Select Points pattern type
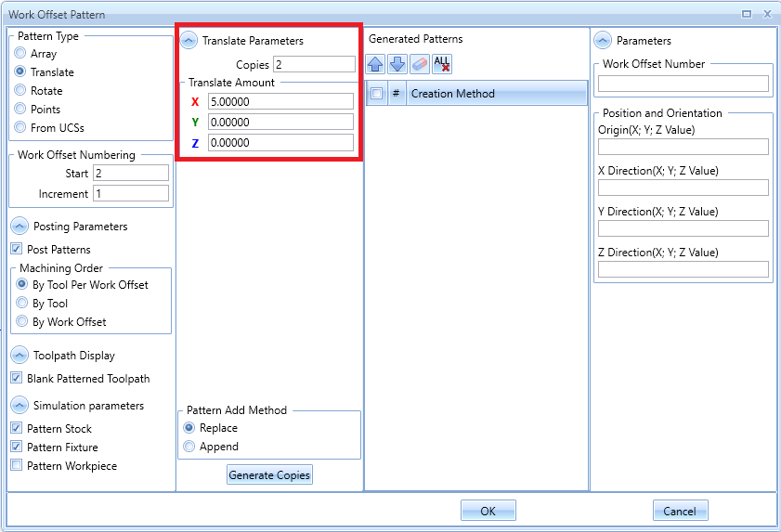 (x=20, y=108)
